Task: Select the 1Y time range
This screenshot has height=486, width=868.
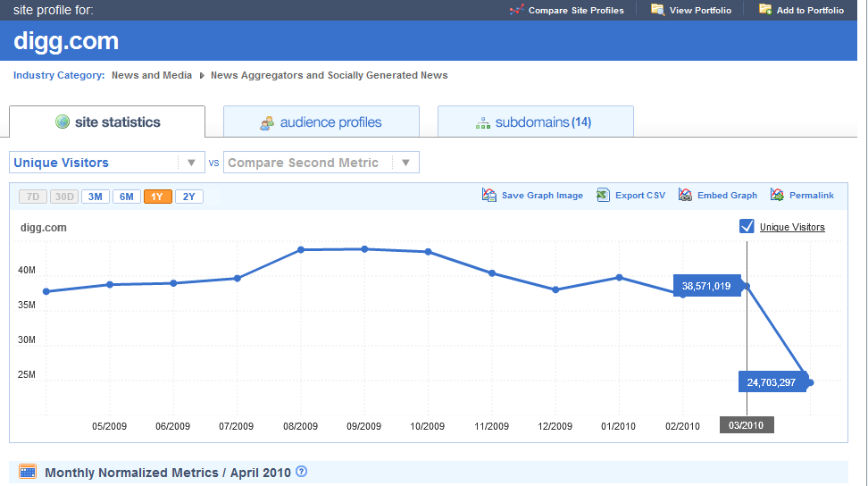Action: pos(158,197)
